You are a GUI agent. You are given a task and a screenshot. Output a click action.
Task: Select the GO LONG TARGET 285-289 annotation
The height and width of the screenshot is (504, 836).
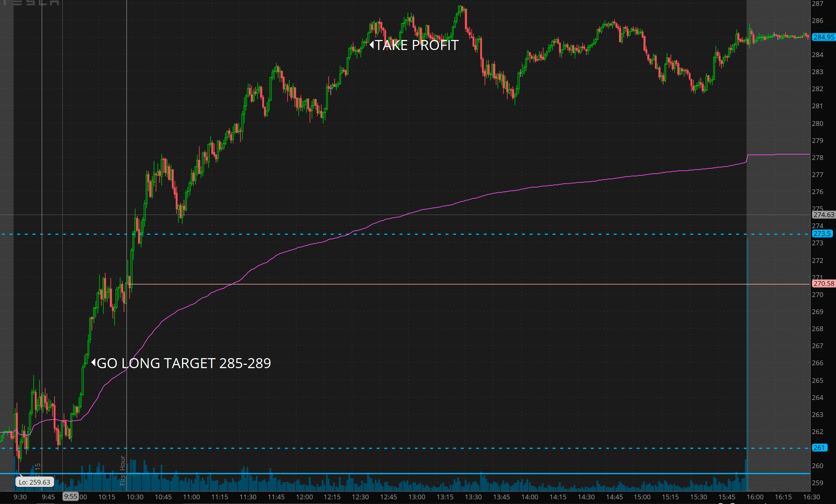[184, 363]
